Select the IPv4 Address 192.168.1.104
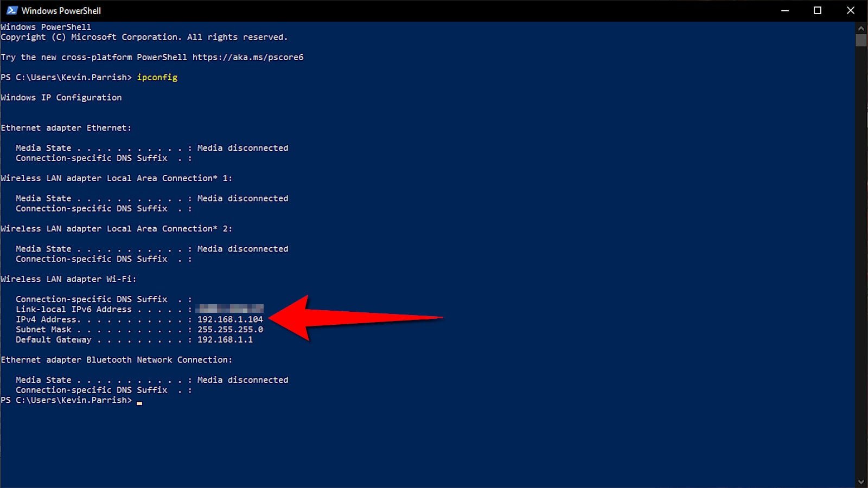This screenshot has width=868, height=488. click(229, 319)
